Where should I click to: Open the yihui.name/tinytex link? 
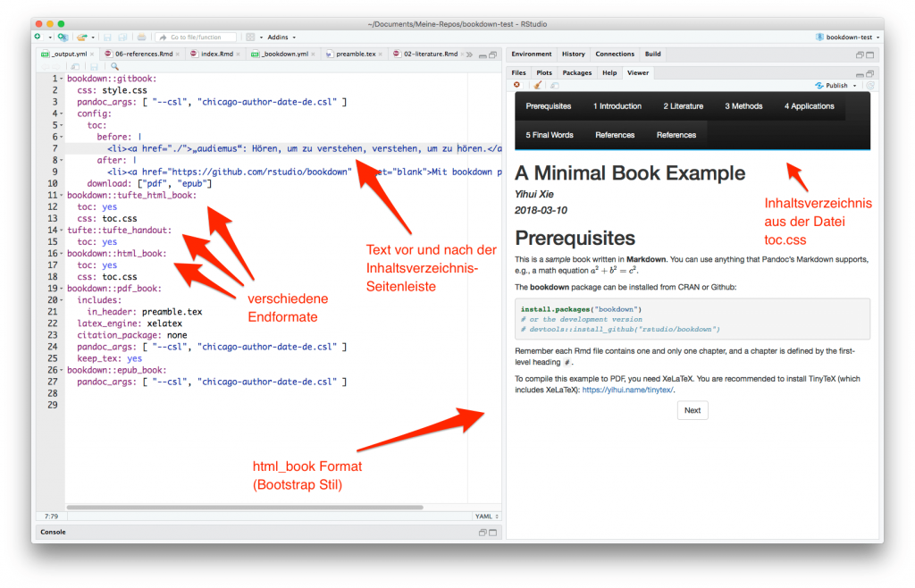click(627, 391)
